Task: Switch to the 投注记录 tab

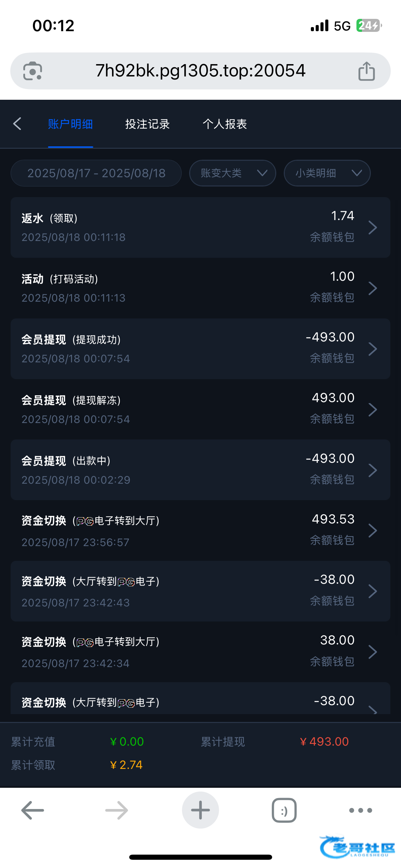Action: point(147,124)
